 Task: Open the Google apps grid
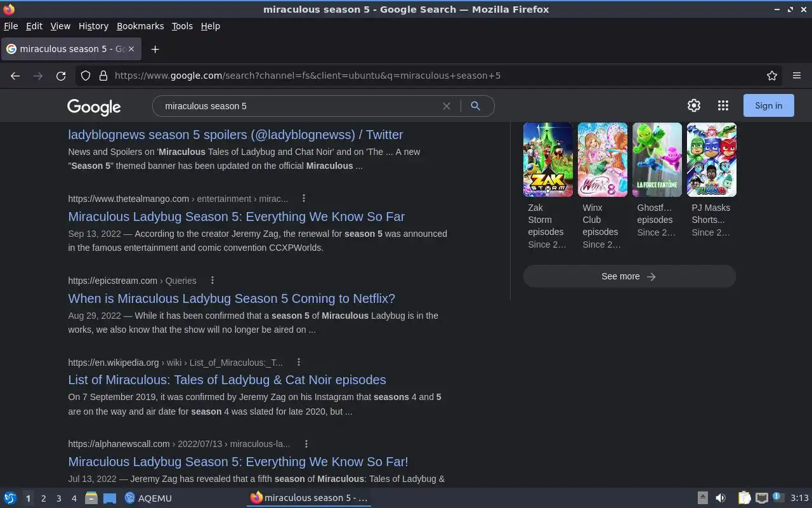coord(723,105)
